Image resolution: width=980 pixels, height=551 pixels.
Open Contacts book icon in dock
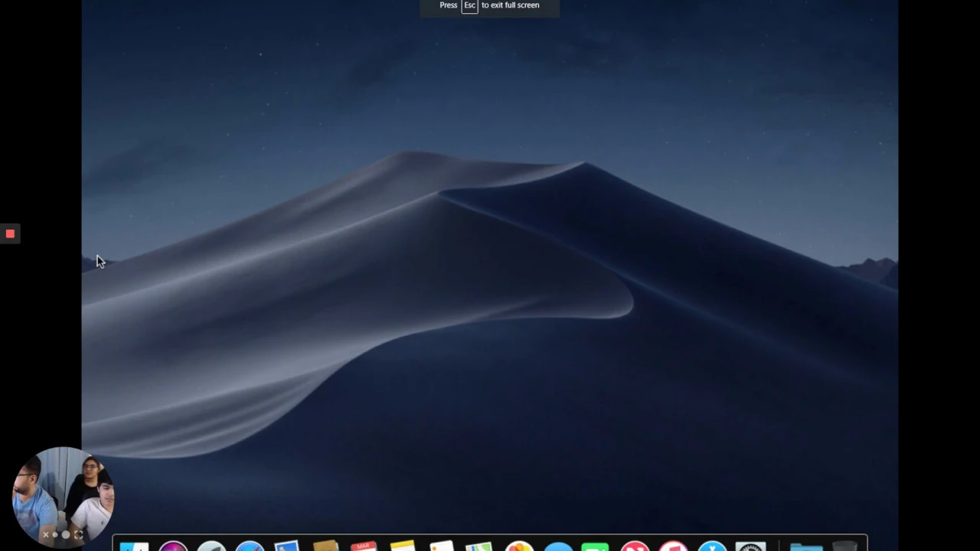click(x=325, y=546)
